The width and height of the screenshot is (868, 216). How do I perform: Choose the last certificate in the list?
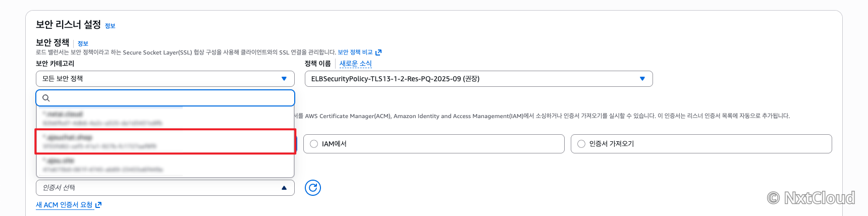point(165,165)
